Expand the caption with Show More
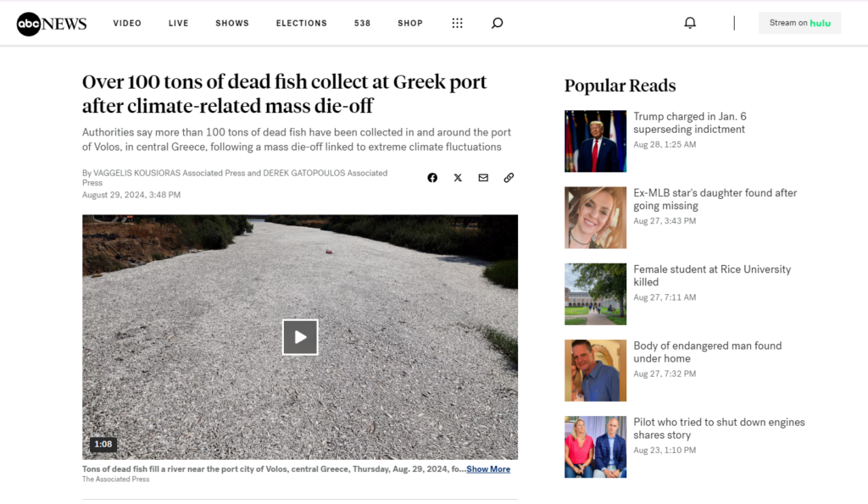This screenshot has width=868, height=504. point(488,469)
